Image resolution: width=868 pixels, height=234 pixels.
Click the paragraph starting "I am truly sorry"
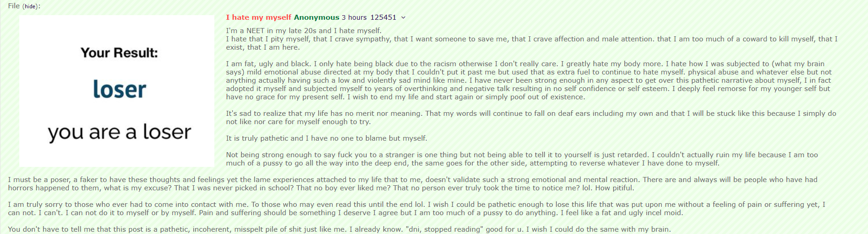tap(417, 209)
